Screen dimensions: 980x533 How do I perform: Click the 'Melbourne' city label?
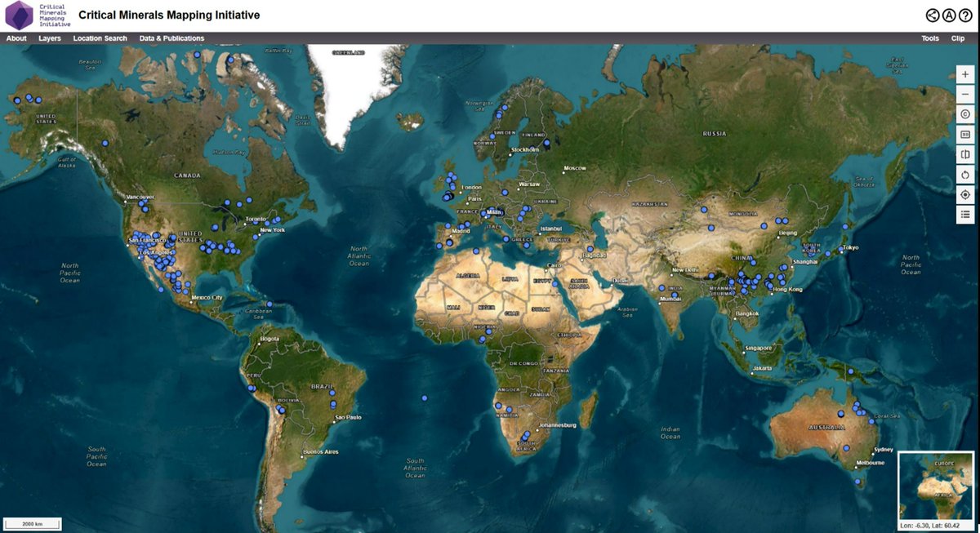[869, 463]
